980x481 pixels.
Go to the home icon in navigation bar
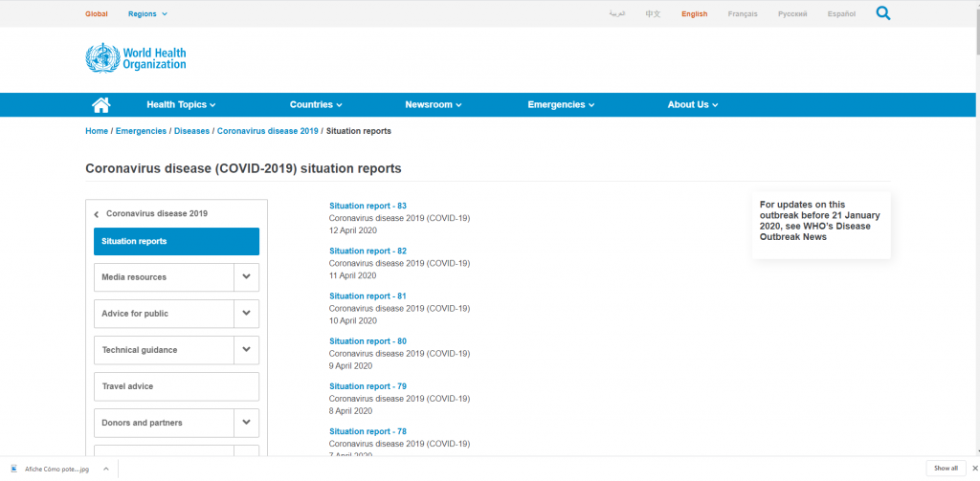tap(101, 105)
